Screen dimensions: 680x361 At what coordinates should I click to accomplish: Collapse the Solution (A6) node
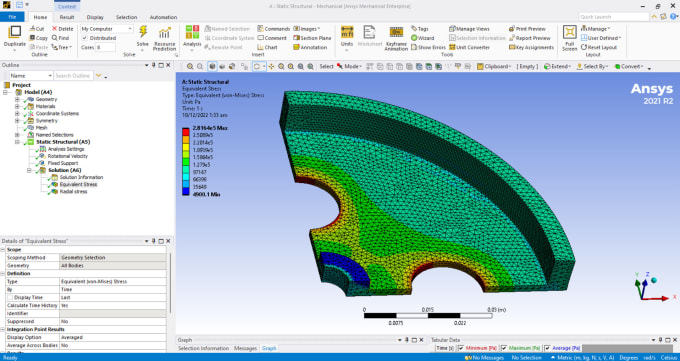tap(29, 171)
